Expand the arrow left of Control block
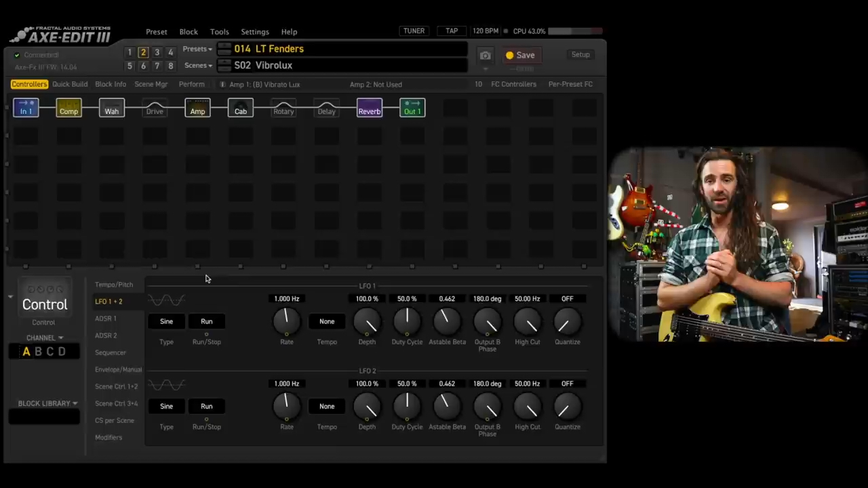The height and width of the screenshot is (488, 868). click(10, 297)
